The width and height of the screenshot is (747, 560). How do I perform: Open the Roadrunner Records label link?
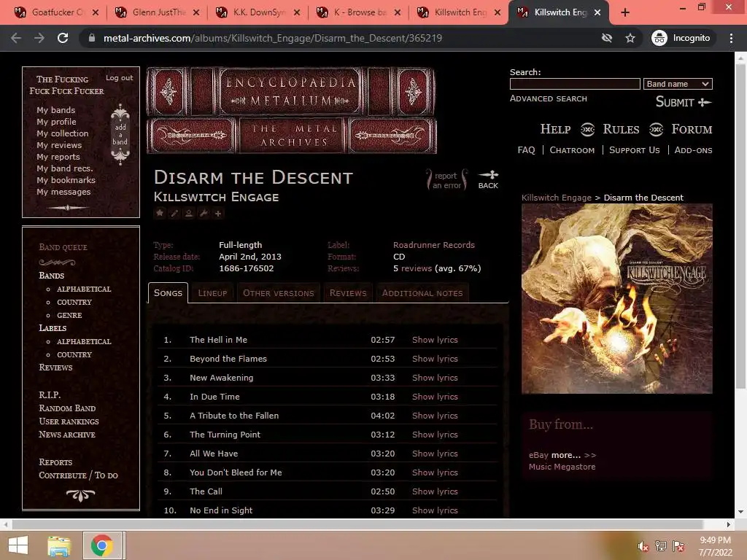[x=433, y=245]
